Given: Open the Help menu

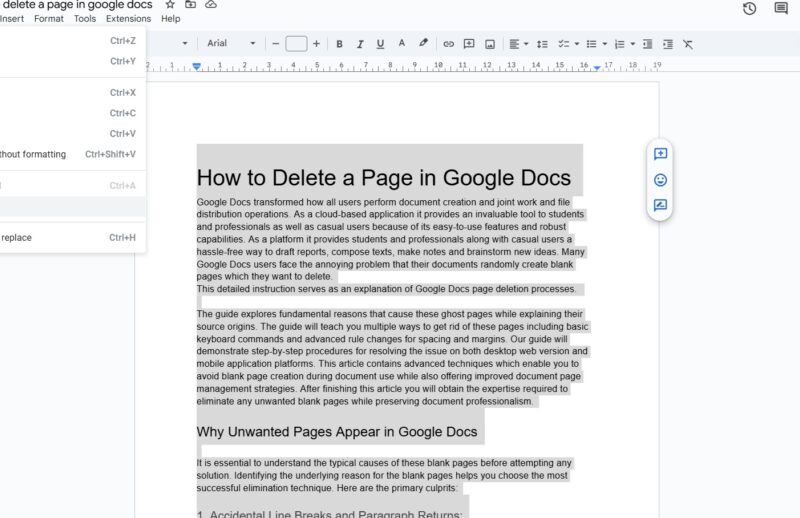Looking at the screenshot, I should (170, 19).
